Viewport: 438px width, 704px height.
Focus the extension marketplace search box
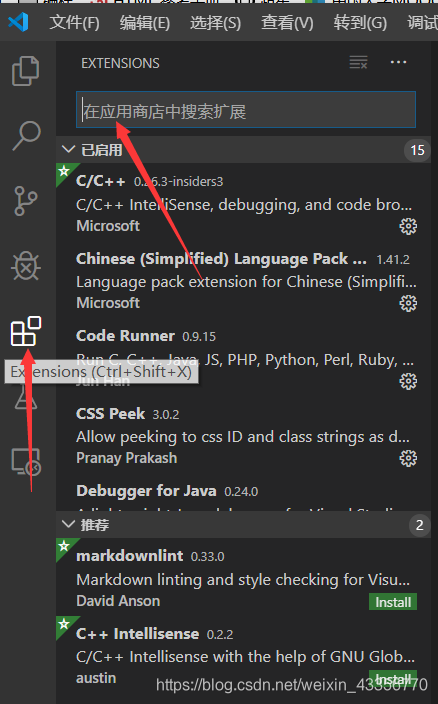coord(246,110)
